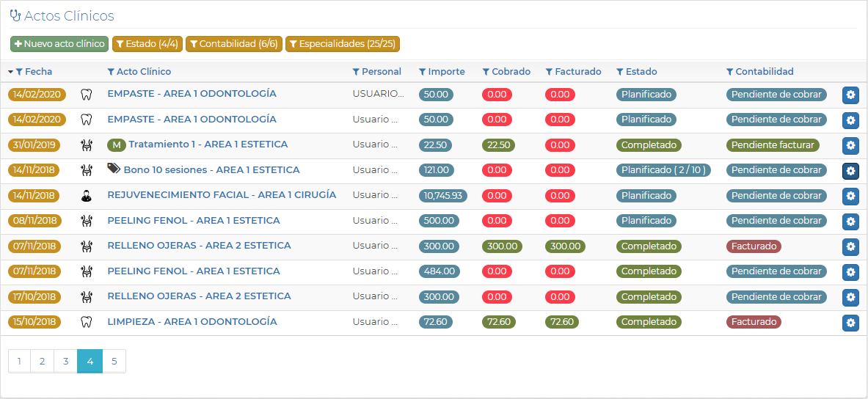Sort table by Fecha column header
The width and height of the screenshot is (868, 399).
(38, 72)
